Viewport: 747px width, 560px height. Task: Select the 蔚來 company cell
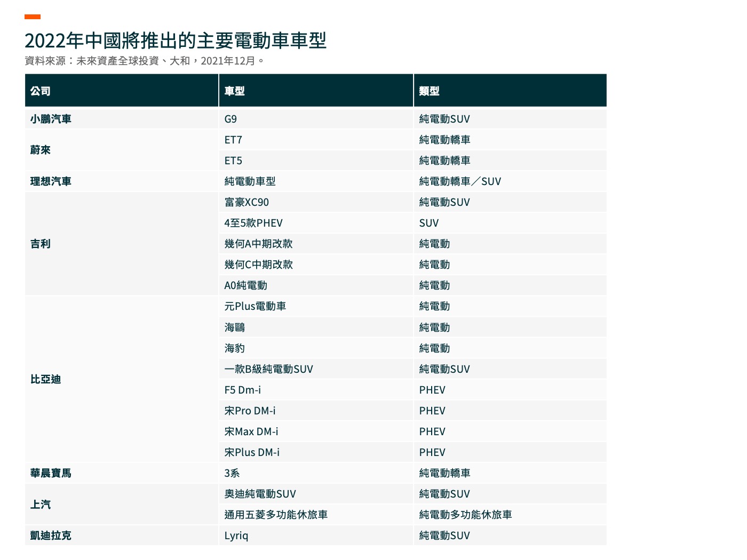pos(122,150)
